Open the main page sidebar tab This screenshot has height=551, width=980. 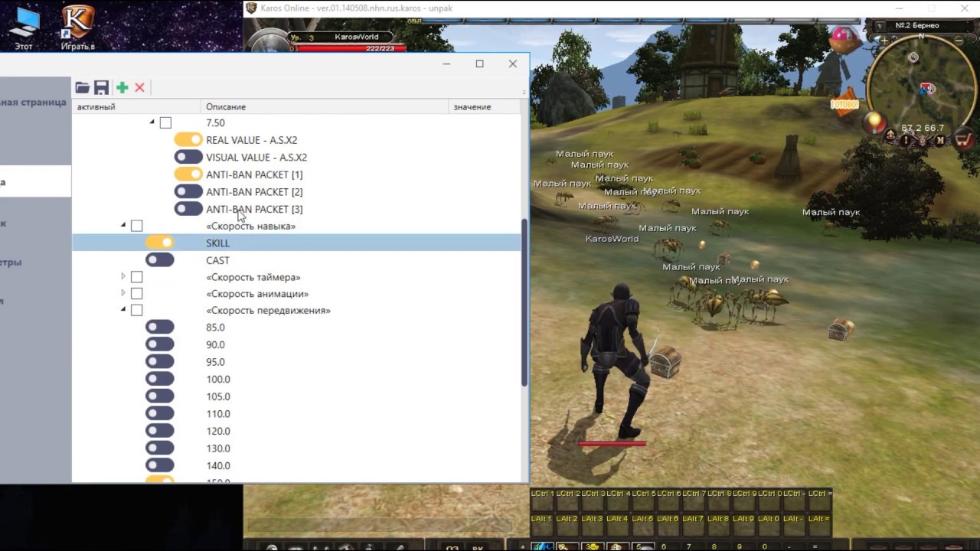click(x=34, y=102)
